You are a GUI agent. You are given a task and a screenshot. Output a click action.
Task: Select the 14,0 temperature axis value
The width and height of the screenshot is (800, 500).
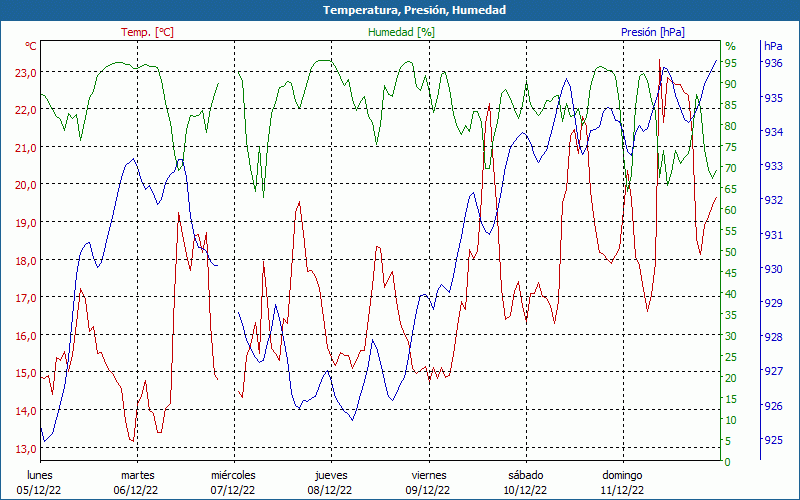point(26,411)
